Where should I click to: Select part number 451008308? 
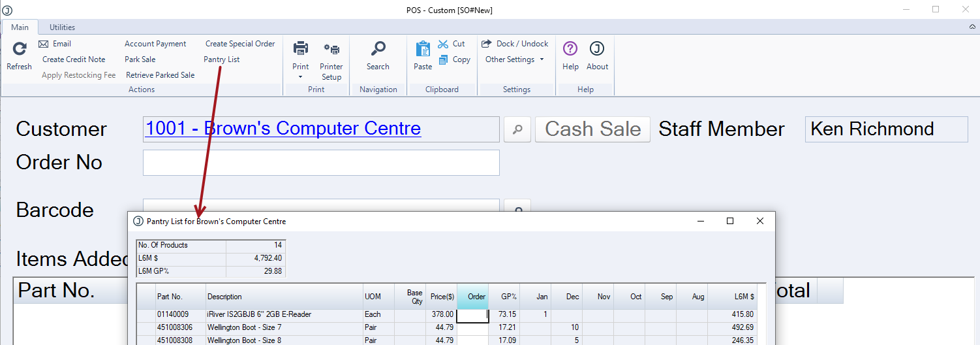point(175,340)
